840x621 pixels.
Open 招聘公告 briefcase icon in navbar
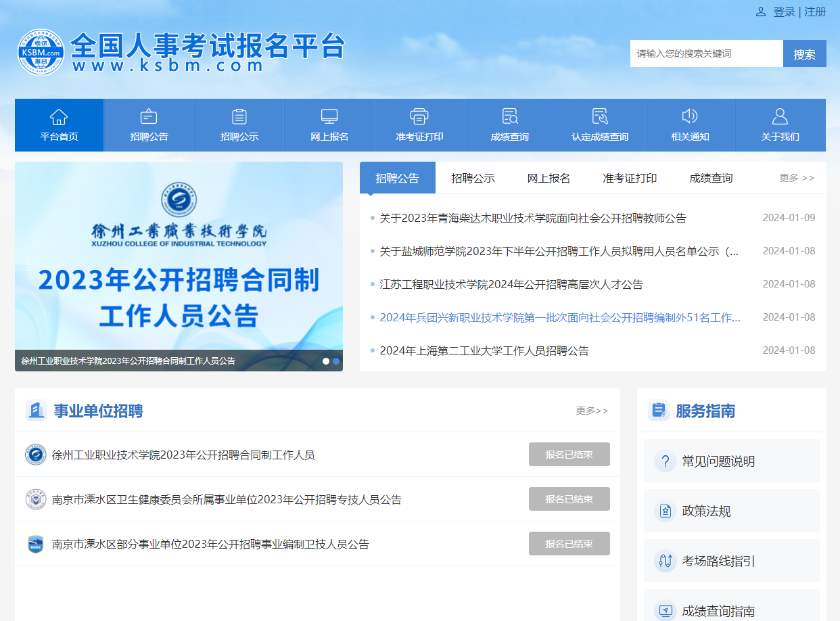[149, 116]
